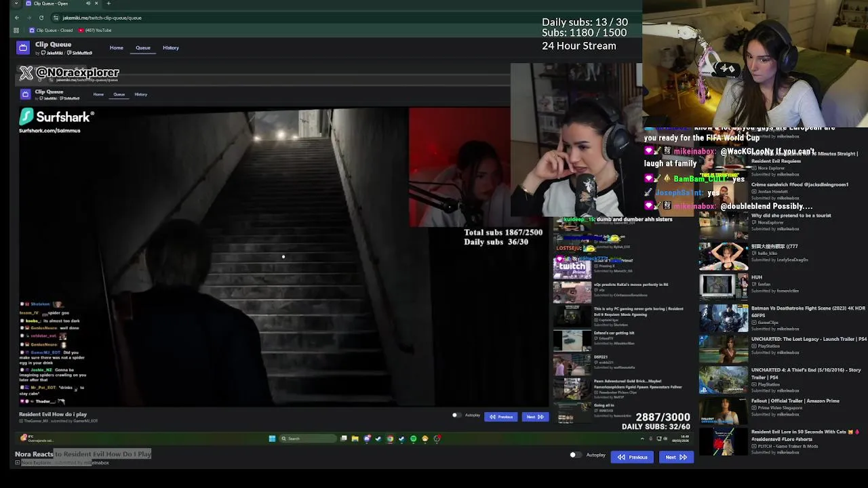Select Home in the nested Clip Queue nav
The image size is (868, 488).
(98, 94)
